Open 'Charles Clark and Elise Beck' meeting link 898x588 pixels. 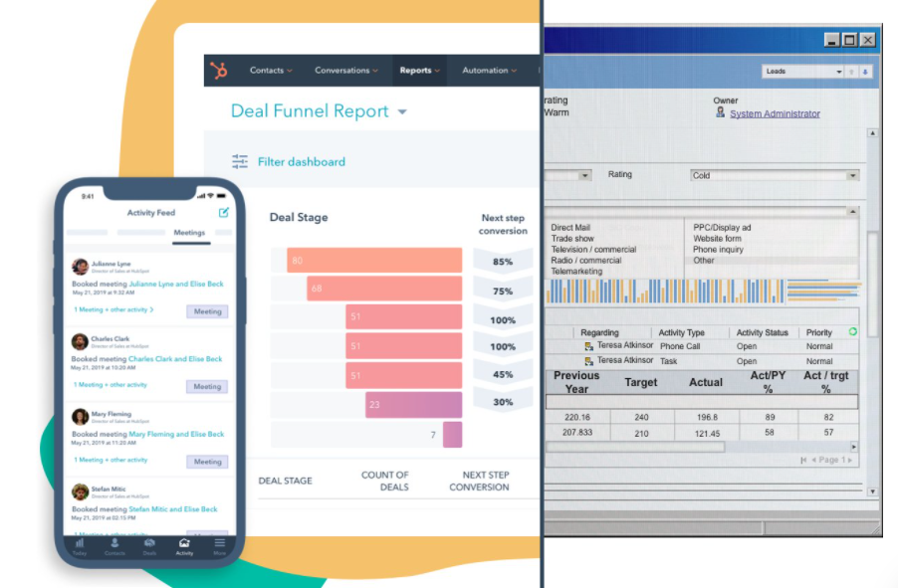coord(175,359)
